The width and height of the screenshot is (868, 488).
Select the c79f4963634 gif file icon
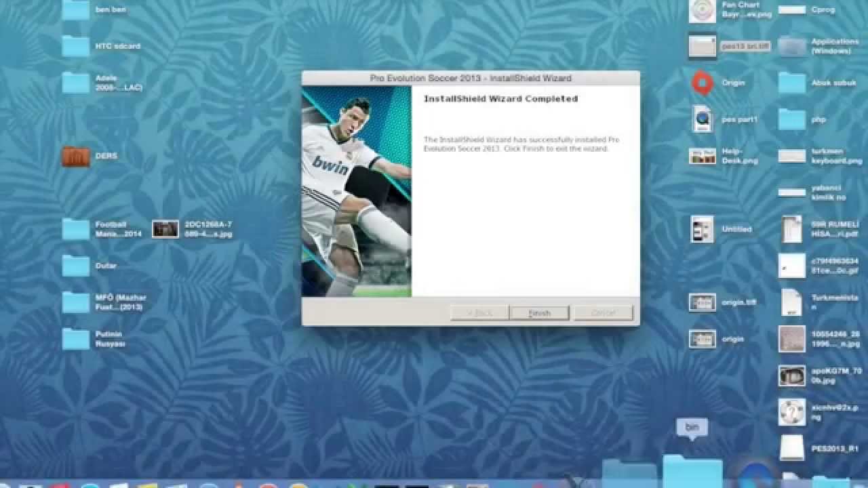click(x=792, y=266)
